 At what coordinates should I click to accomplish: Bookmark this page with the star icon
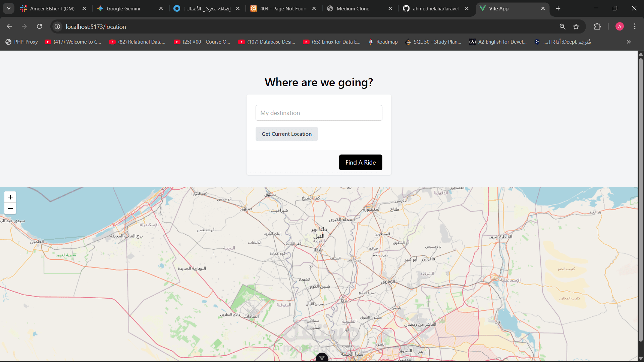[576, 26]
